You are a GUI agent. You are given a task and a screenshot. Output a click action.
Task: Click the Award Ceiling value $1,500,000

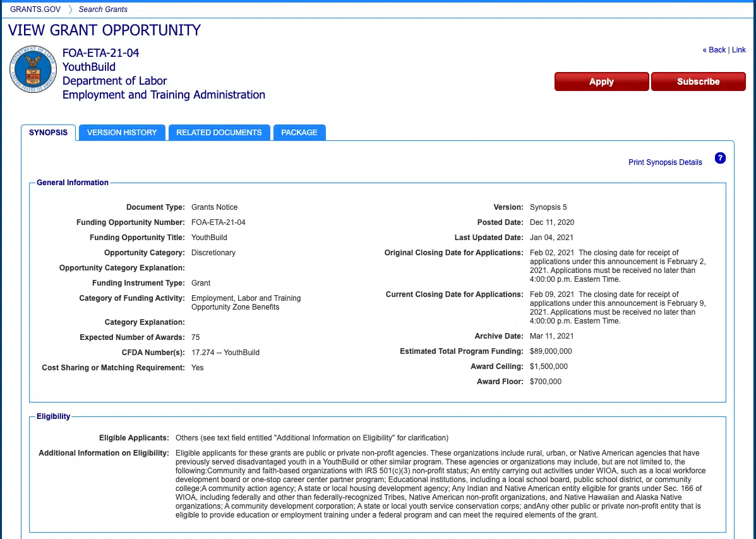pyautogui.click(x=548, y=366)
